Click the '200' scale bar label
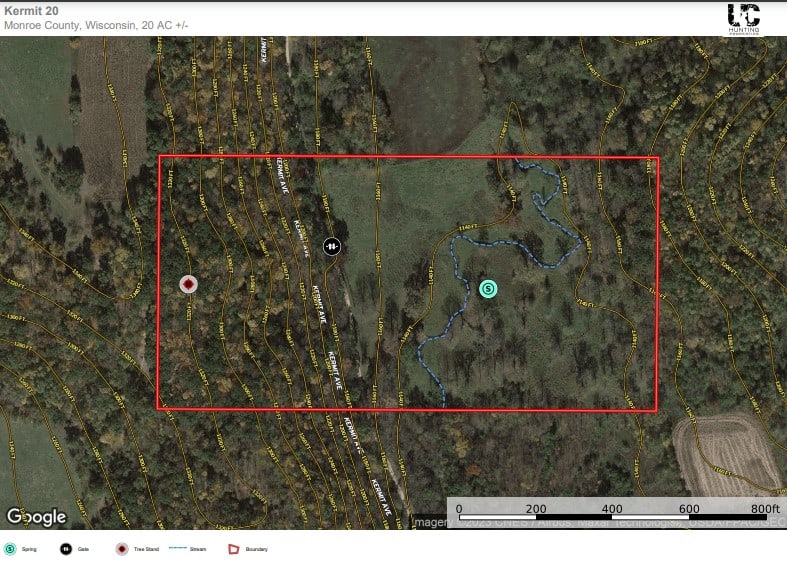Viewport: 787px width, 568px height. point(536,508)
